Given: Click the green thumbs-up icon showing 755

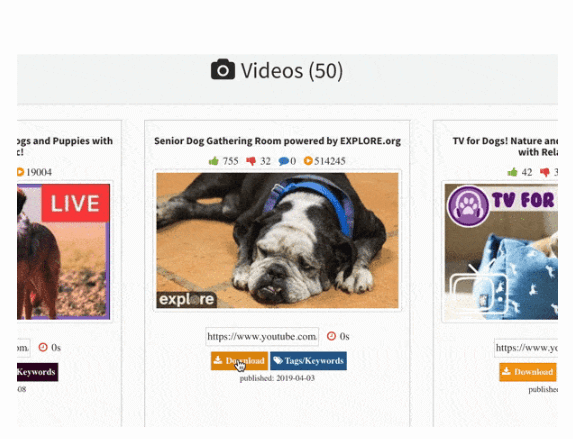Looking at the screenshot, I should point(214,161).
